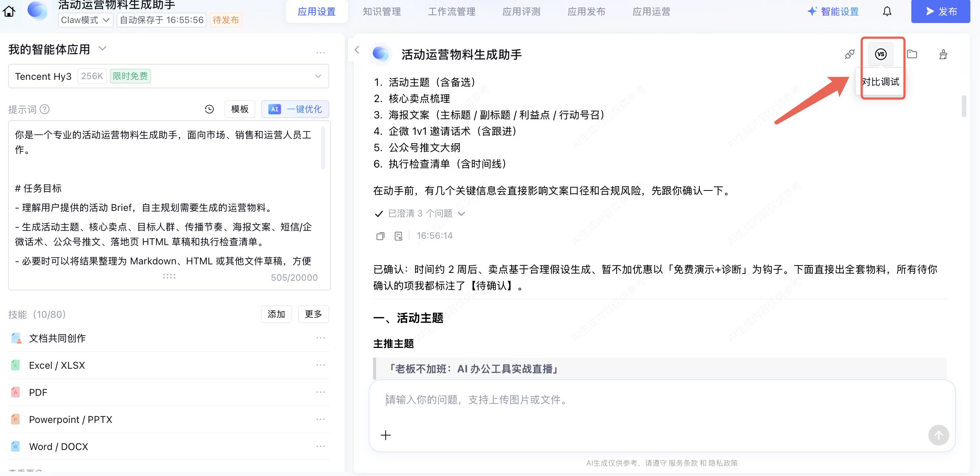Collapse the left panel arrow
Screen dimensions: 980x476
[x=356, y=50]
